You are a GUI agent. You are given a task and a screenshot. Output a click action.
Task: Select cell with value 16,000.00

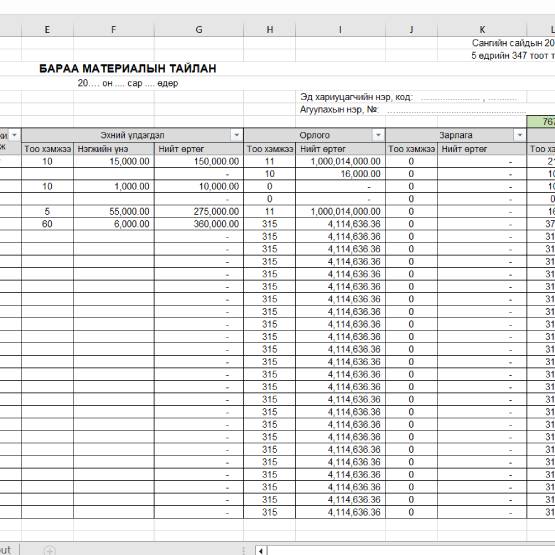tap(341, 174)
